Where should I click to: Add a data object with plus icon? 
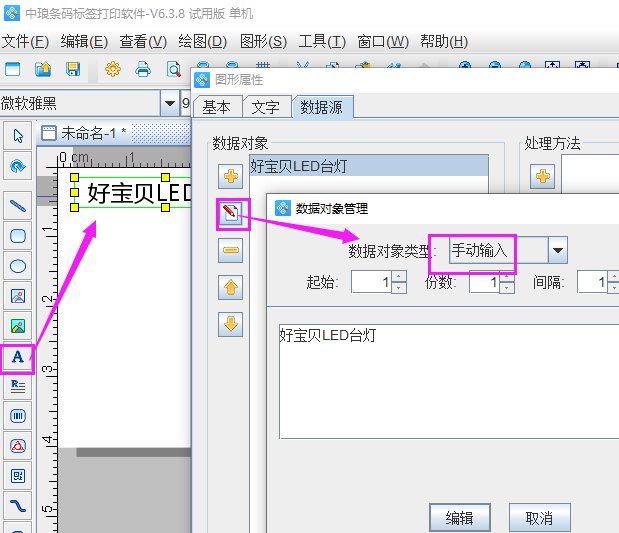(x=231, y=177)
